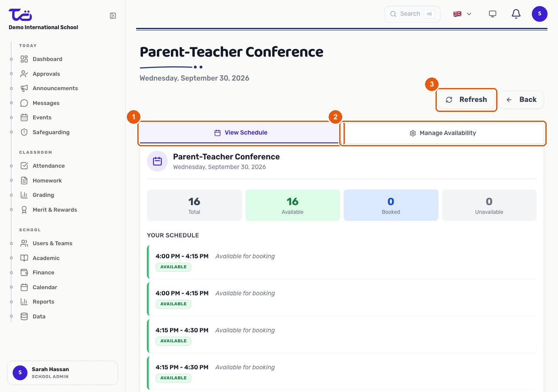The height and width of the screenshot is (392, 558).
Task: Click the Merit & Rewards ribbon icon
Action: pos(24,210)
